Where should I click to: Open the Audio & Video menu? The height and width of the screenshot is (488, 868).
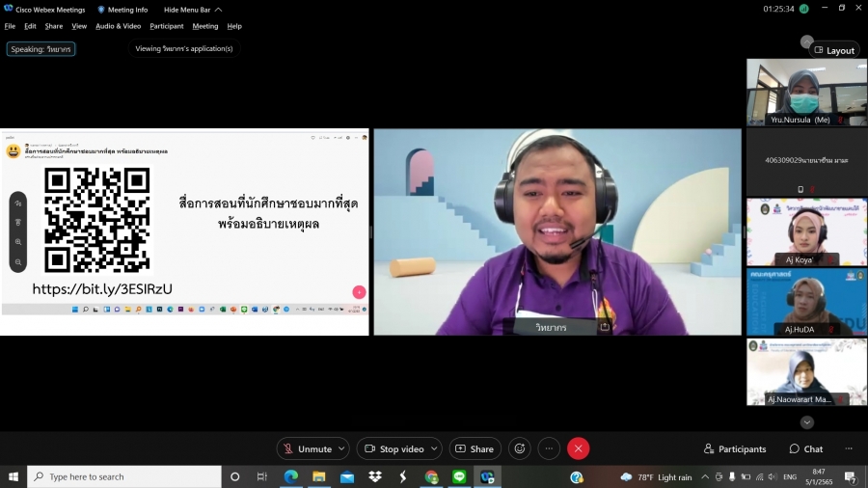(x=118, y=26)
